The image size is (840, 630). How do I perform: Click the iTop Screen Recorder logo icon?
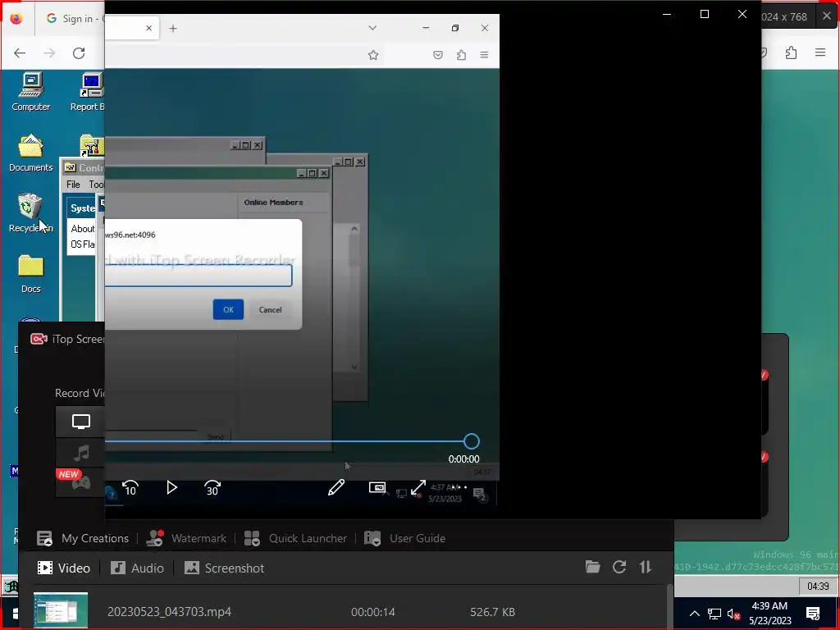tap(39, 339)
